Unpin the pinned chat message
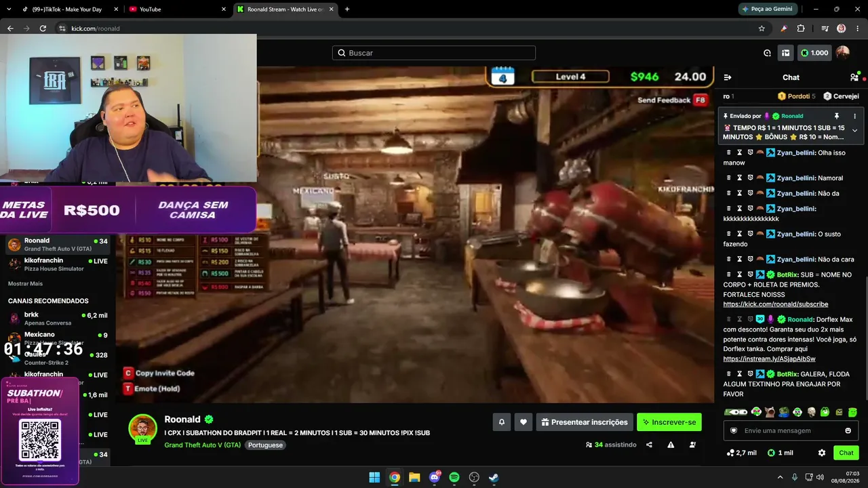 point(837,116)
